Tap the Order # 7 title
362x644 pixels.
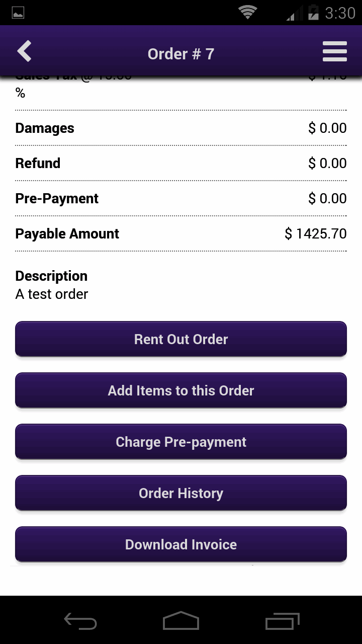tap(181, 54)
